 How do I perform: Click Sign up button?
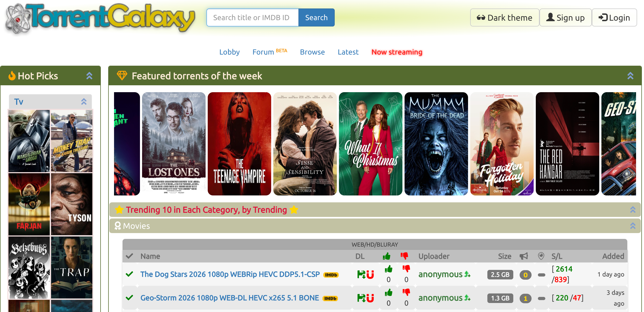pyautogui.click(x=565, y=17)
